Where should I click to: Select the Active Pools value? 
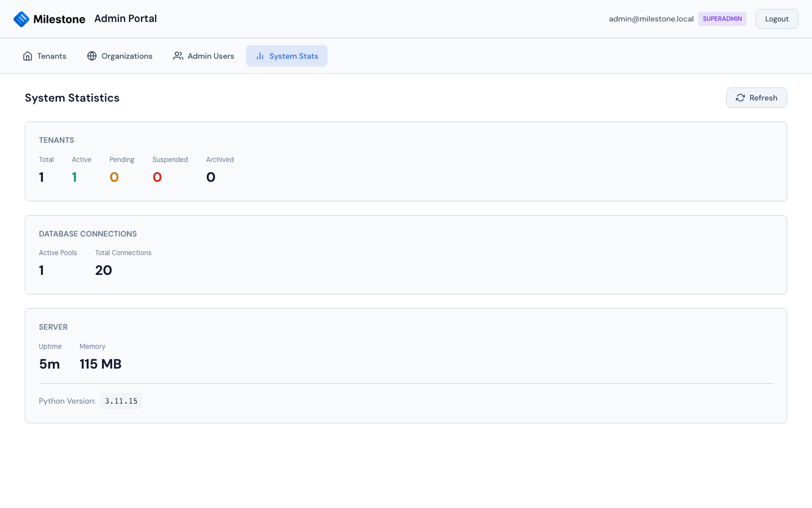tap(41, 270)
